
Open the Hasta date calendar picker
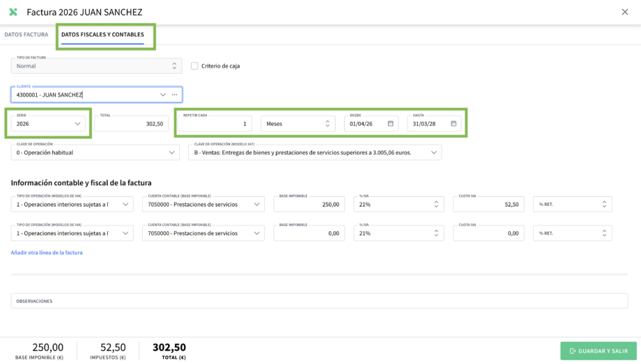coord(453,124)
